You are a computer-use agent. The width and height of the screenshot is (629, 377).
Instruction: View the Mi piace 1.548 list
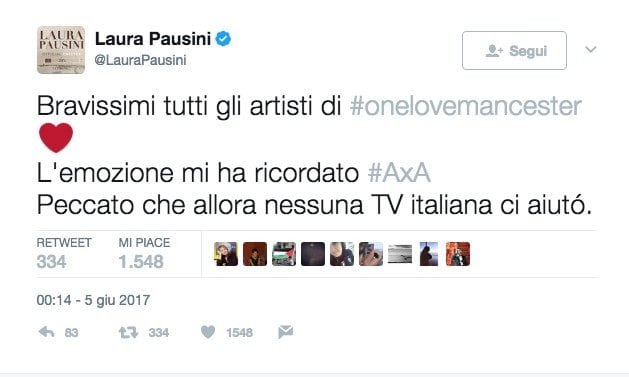point(144,254)
